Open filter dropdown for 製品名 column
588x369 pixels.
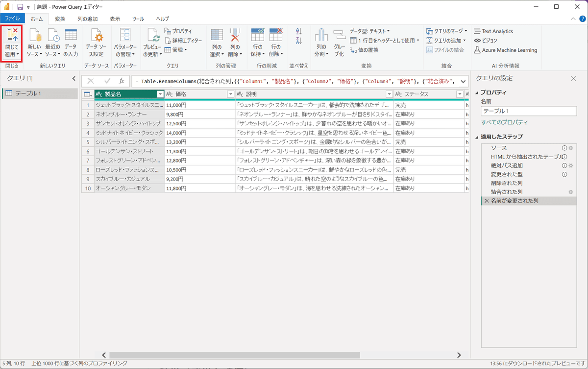coord(160,94)
